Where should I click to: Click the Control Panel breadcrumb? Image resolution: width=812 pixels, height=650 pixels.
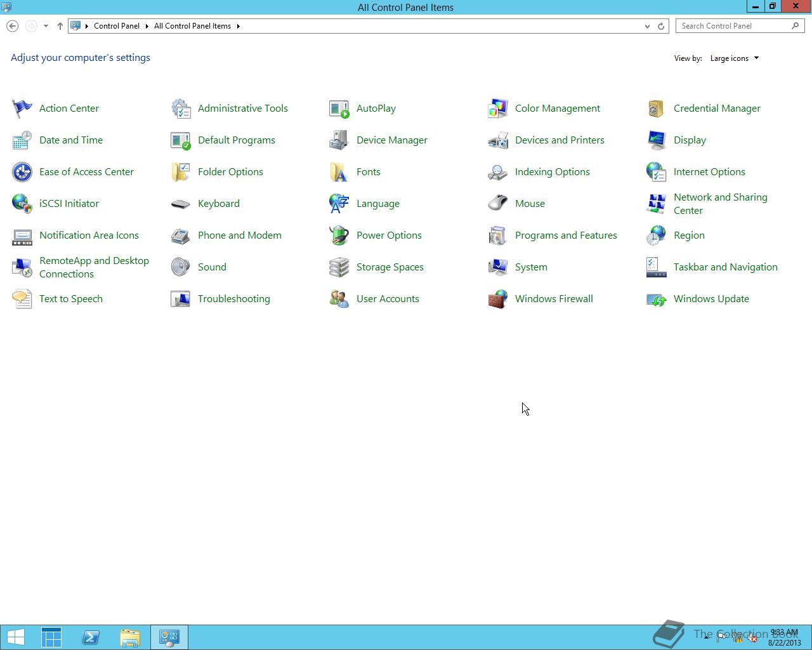pos(117,26)
